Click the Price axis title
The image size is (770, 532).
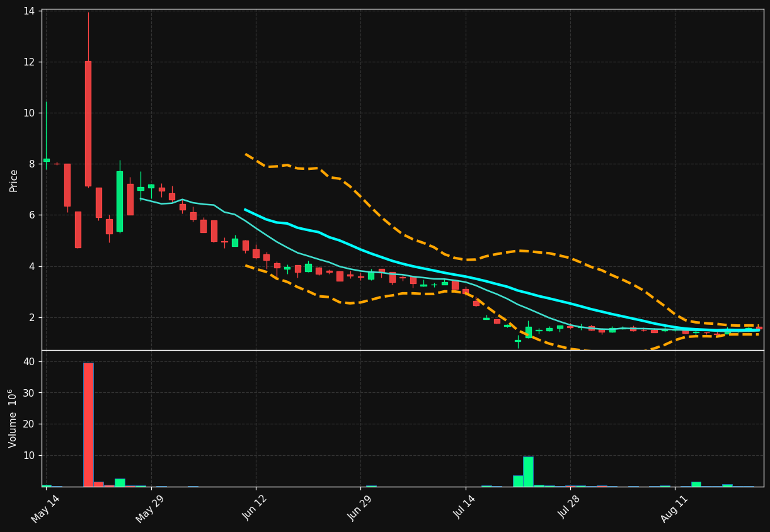point(14,180)
